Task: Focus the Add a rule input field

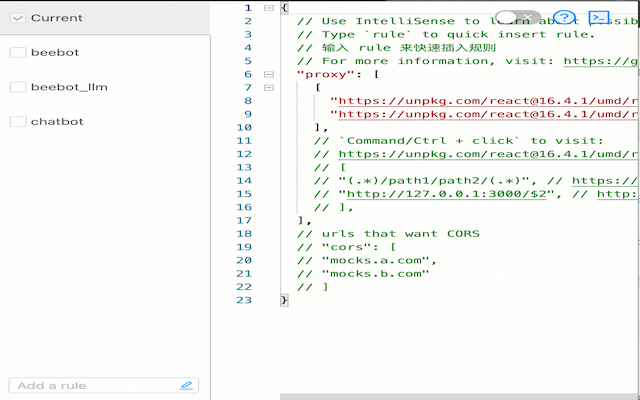Action: pyautogui.click(x=104, y=385)
